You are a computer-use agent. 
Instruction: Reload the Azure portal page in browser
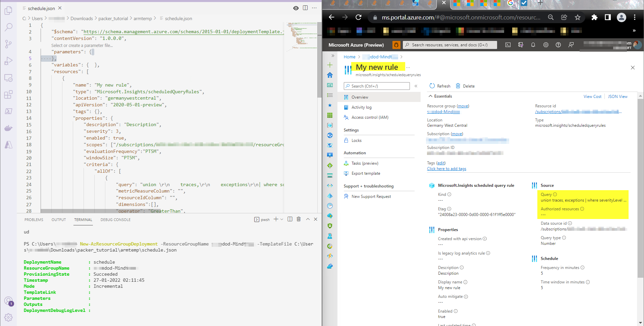(359, 17)
